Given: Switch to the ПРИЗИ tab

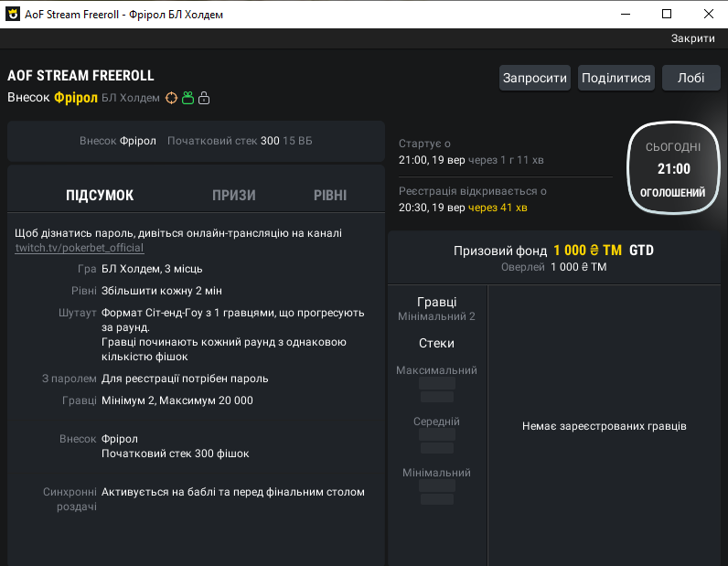Looking at the screenshot, I should pyautogui.click(x=233, y=195).
